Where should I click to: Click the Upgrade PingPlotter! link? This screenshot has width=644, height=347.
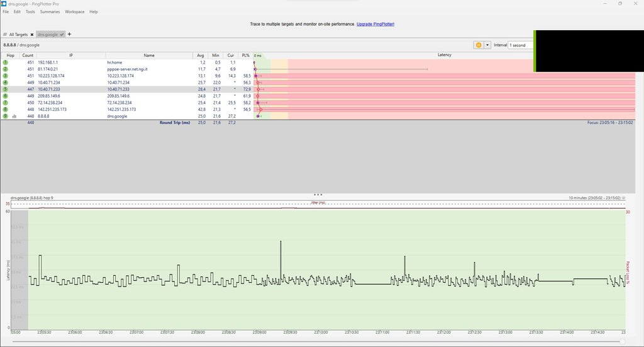tap(375, 24)
